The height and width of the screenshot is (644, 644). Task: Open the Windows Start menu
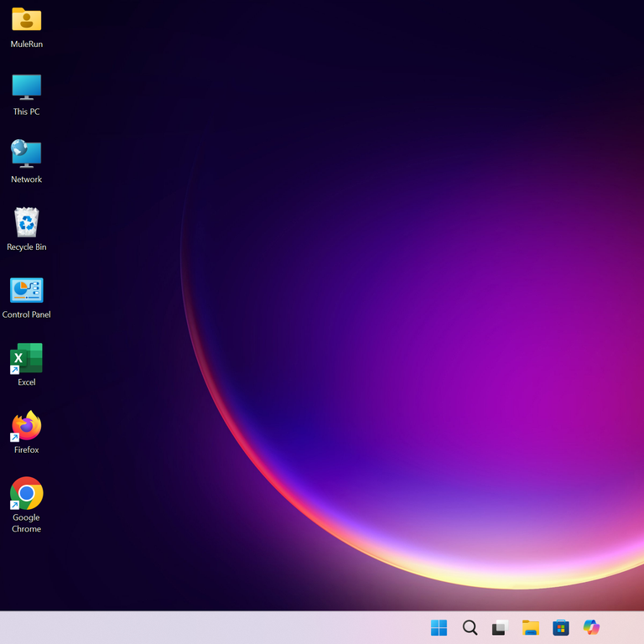pyautogui.click(x=439, y=628)
